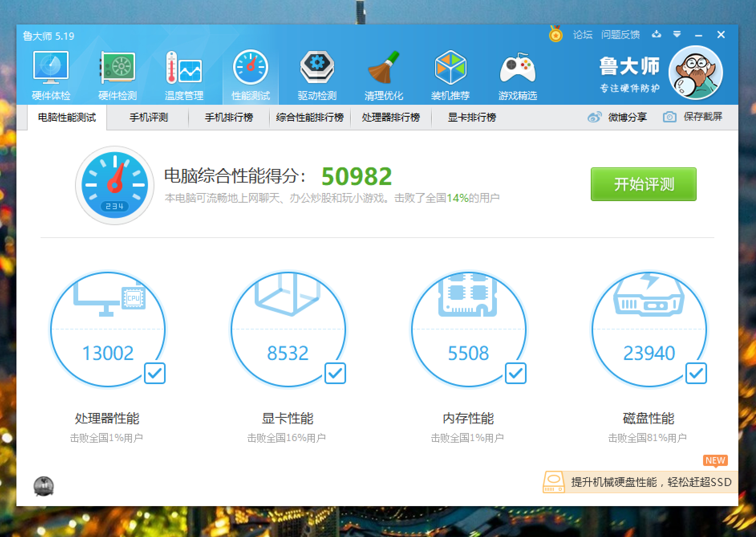Open 温度管理 temperature management

tap(184, 75)
